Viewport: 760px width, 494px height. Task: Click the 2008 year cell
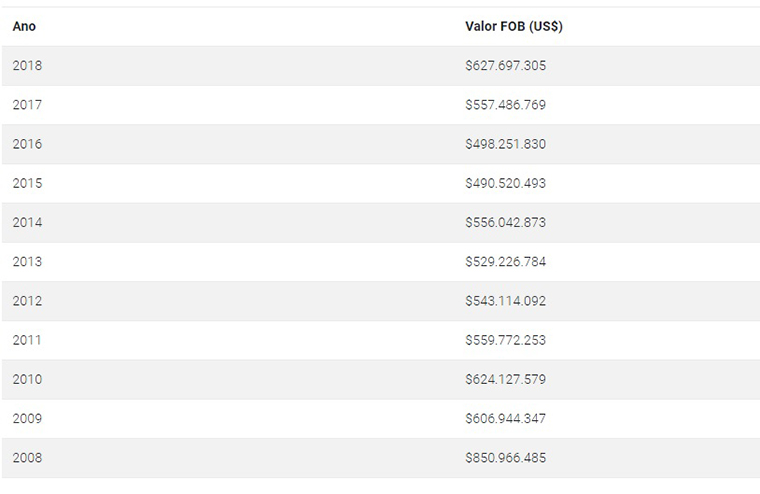click(x=27, y=458)
